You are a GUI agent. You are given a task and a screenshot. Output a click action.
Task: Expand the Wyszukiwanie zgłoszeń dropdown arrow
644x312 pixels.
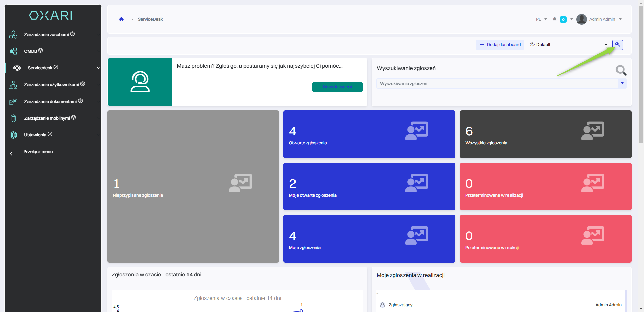point(622,84)
